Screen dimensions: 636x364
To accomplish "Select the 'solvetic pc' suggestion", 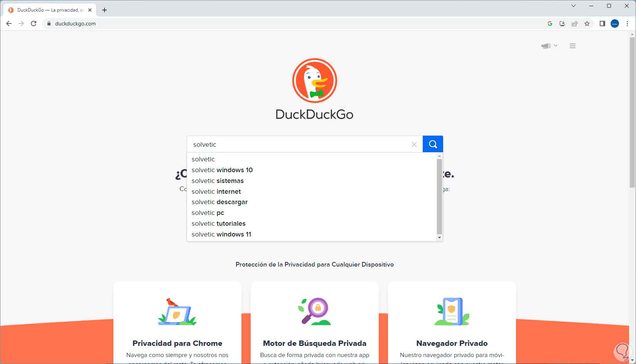I will (x=312, y=213).
